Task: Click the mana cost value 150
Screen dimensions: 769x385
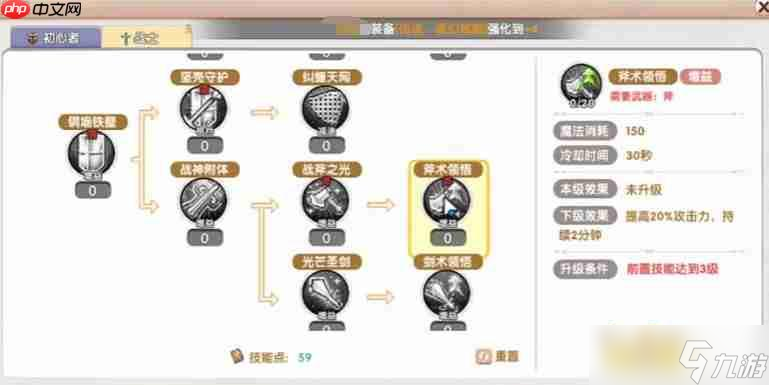Action: pyautogui.click(x=635, y=131)
